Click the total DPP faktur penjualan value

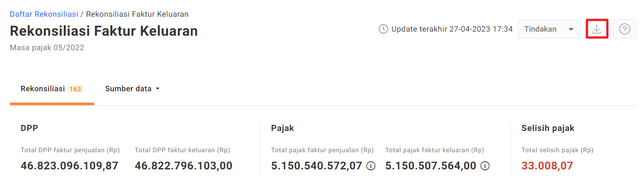pyautogui.click(x=69, y=166)
